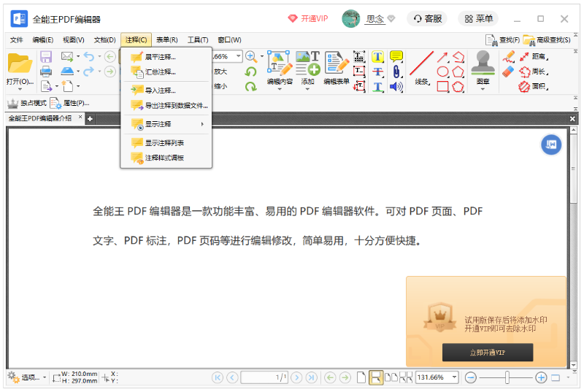Image resolution: width=584 pixels, height=392 pixels.
Task: Open a file with 打开(O) folder icon
Action: coord(20,64)
